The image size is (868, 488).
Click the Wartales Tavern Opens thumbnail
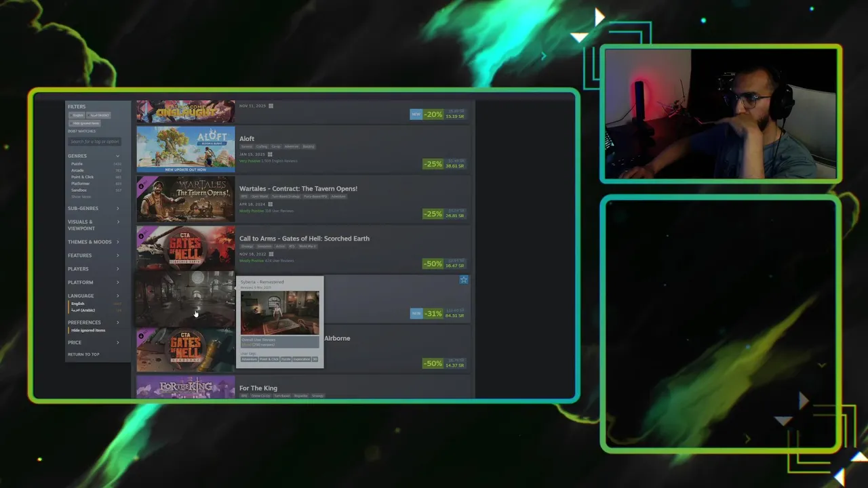click(186, 199)
